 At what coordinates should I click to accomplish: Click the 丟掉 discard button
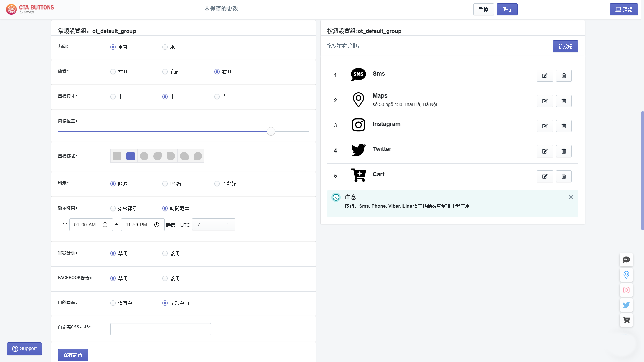coord(483,9)
